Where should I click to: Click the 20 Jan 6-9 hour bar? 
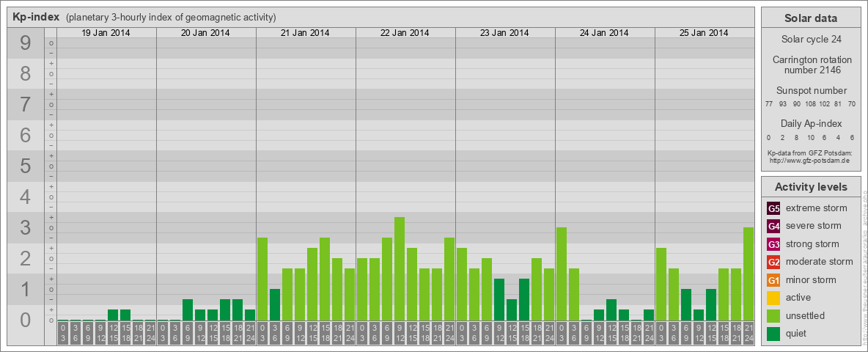point(188,310)
